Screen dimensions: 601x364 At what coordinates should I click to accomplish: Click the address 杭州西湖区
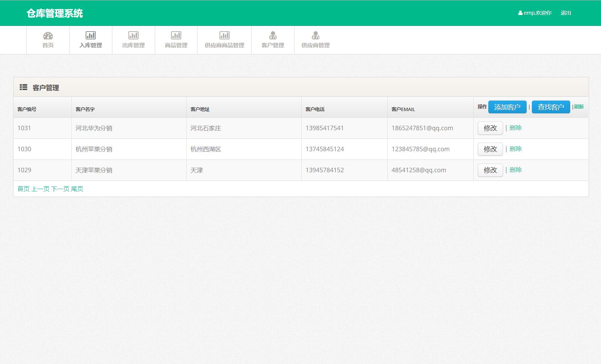pyautogui.click(x=206, y=149)
